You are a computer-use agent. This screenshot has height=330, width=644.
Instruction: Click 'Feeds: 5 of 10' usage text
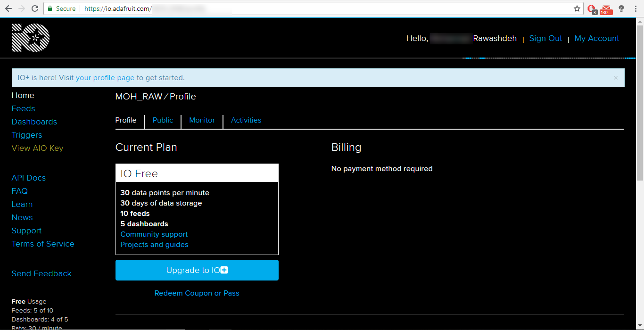pos(33,311)
